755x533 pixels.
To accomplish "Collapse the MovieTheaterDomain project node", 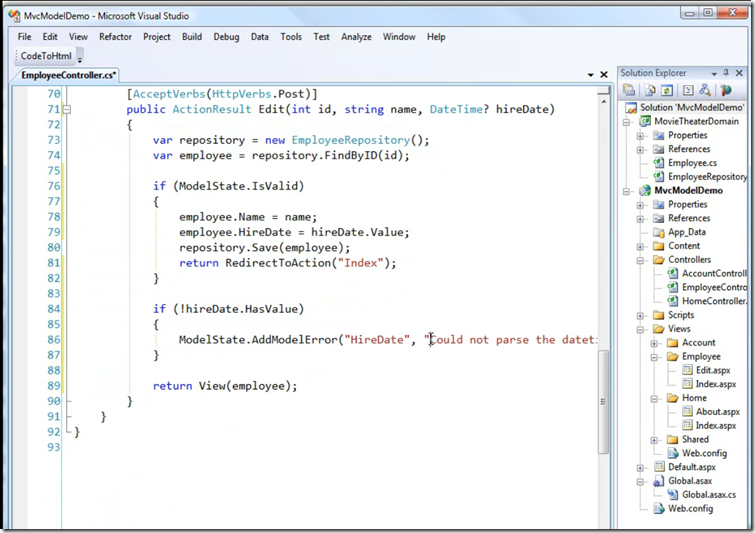I will point(626,122).
